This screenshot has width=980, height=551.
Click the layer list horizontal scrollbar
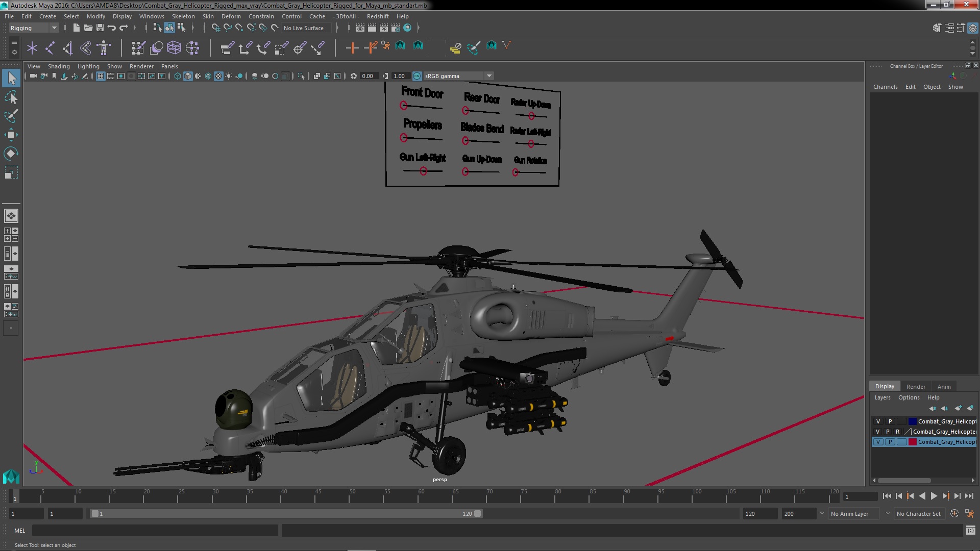pyautogui.click(x=904, y=481)
